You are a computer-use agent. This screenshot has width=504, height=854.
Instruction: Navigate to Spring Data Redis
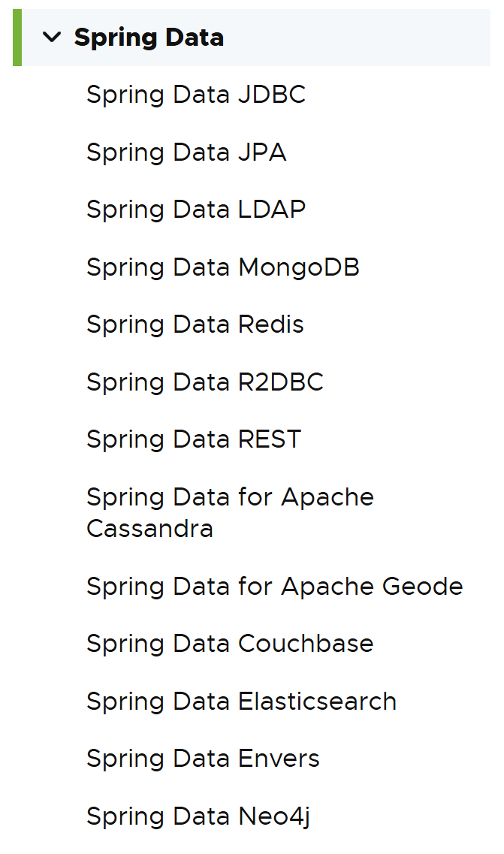point(195,324)
